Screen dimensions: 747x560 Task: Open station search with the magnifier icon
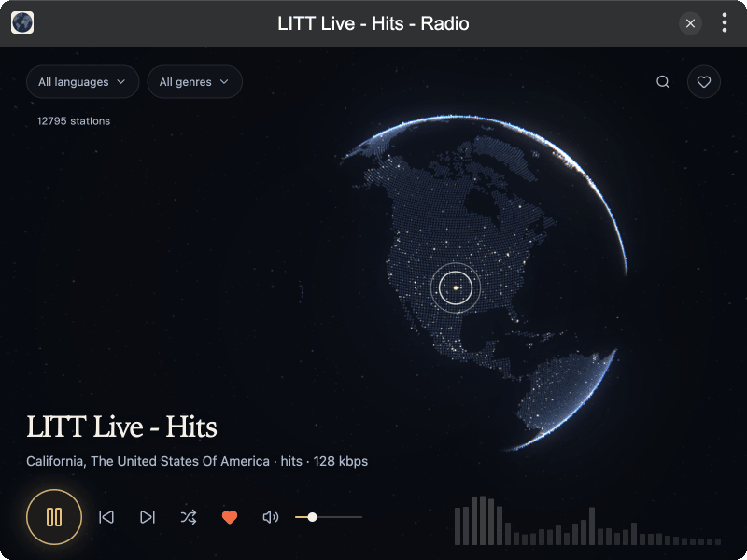[663, 82]
